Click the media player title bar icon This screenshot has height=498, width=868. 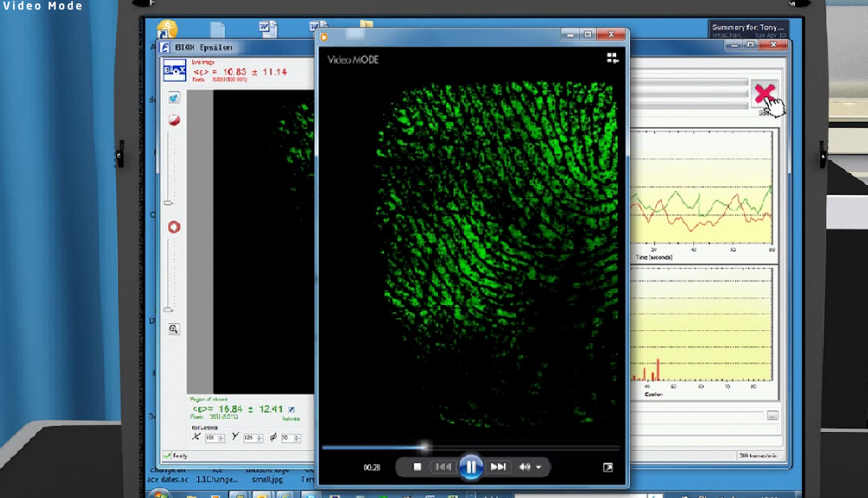tap(324, 37)
